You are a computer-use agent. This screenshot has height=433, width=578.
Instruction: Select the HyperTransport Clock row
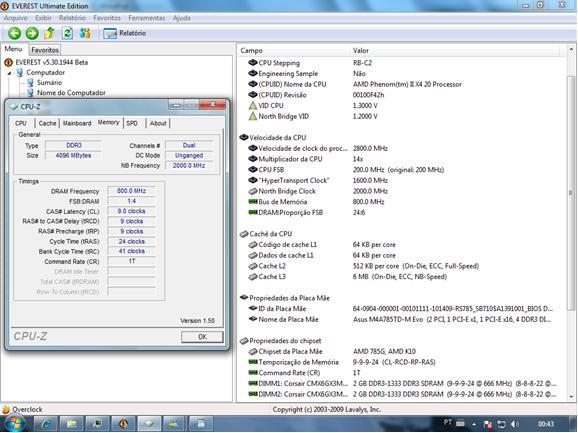point(401,181)
